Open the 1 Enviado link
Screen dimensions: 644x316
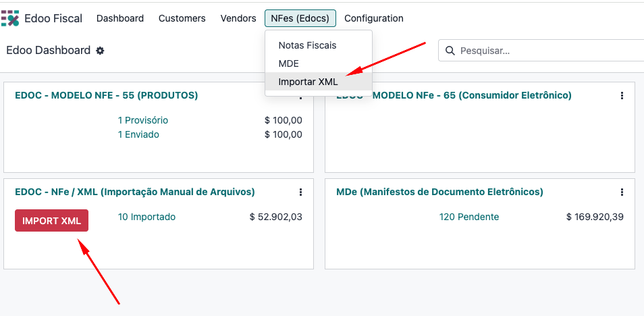pyautogui.click(x=138, y=134)
